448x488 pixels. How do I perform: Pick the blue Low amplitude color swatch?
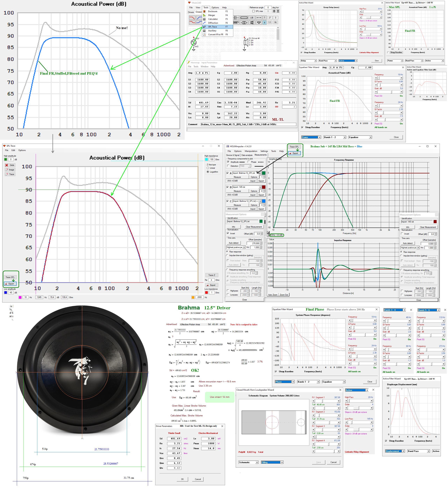tap(6, 293)
